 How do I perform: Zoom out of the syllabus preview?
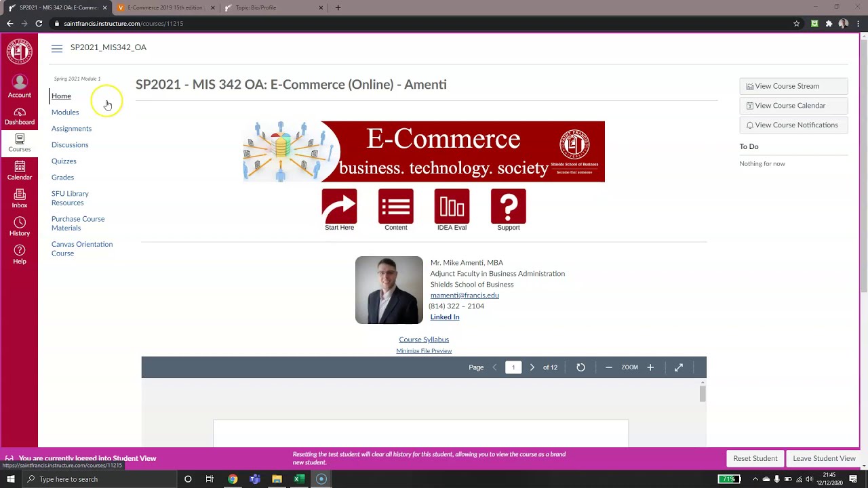[x=608, y=367]
